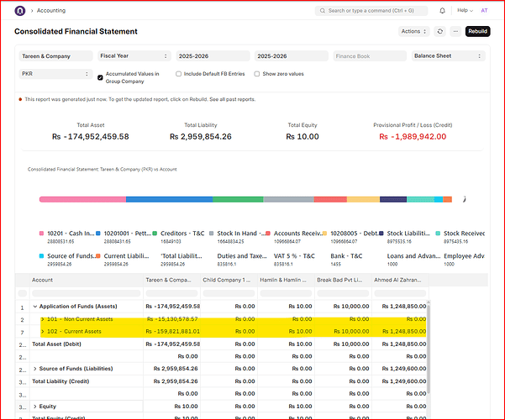Click the Provisional Profit / Loss value
This screenshot has width=505, height=420.
(x=413, y=137)
